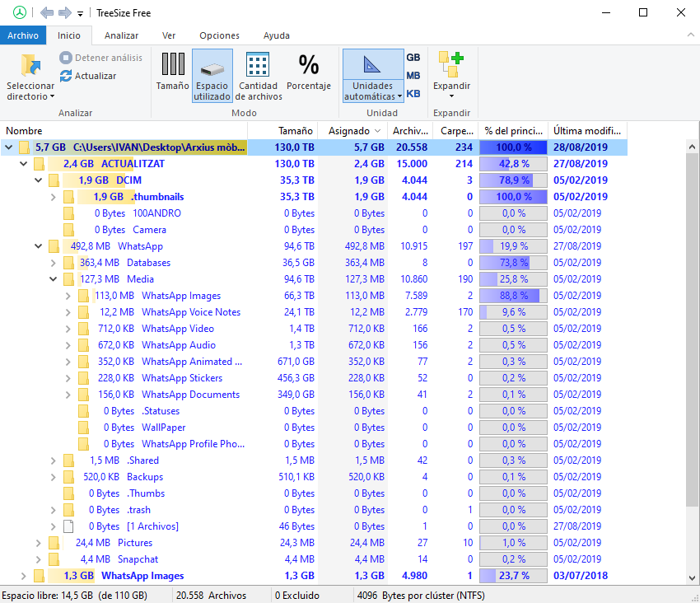Screen dimensions: 700x603
Task: Sort by the Asignado column header
Action: coord(352,131)
